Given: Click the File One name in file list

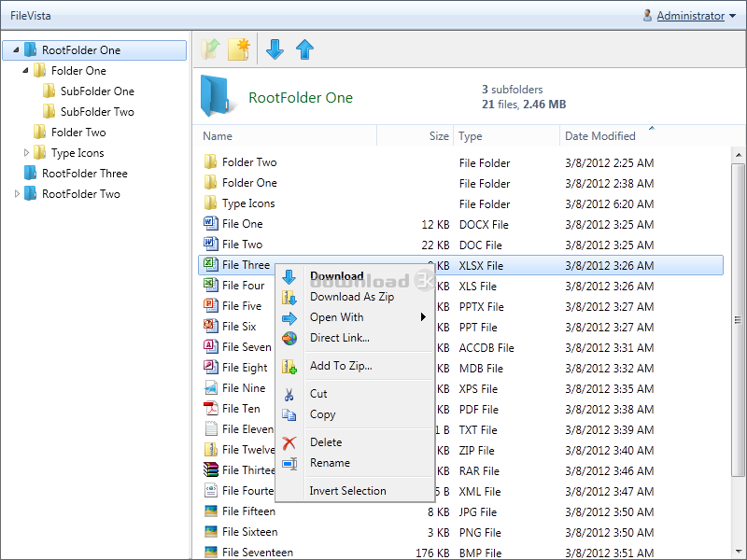Looking at the screenshot, I should point(243,223).
